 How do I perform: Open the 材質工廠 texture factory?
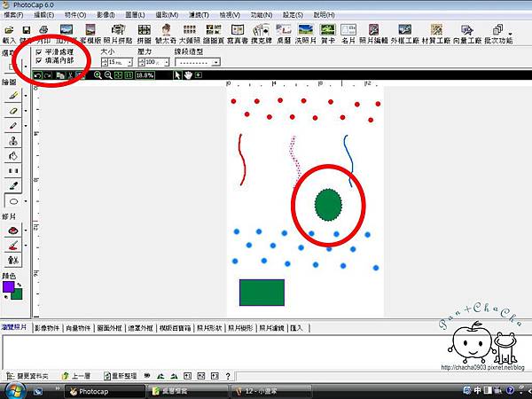(x=436, y=34)
